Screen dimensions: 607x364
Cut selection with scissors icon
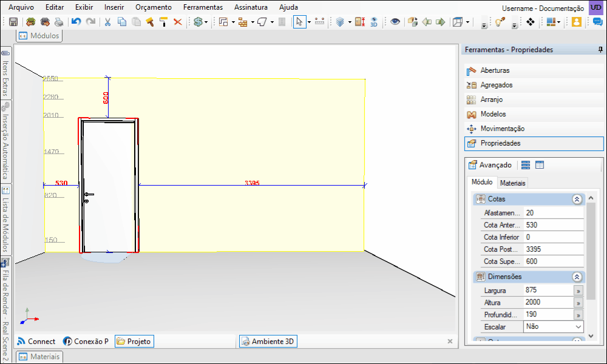[x=107, y=22]
